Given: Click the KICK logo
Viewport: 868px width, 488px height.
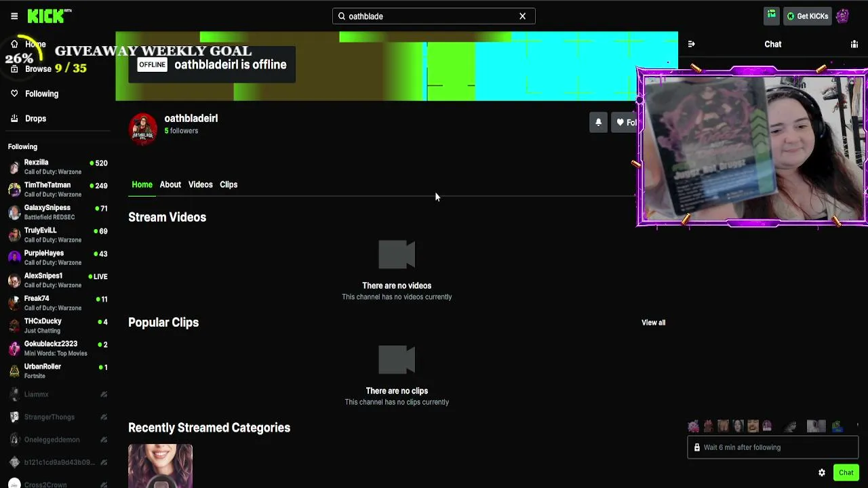Looking at the screenshot, I should [x=49, y=16].
